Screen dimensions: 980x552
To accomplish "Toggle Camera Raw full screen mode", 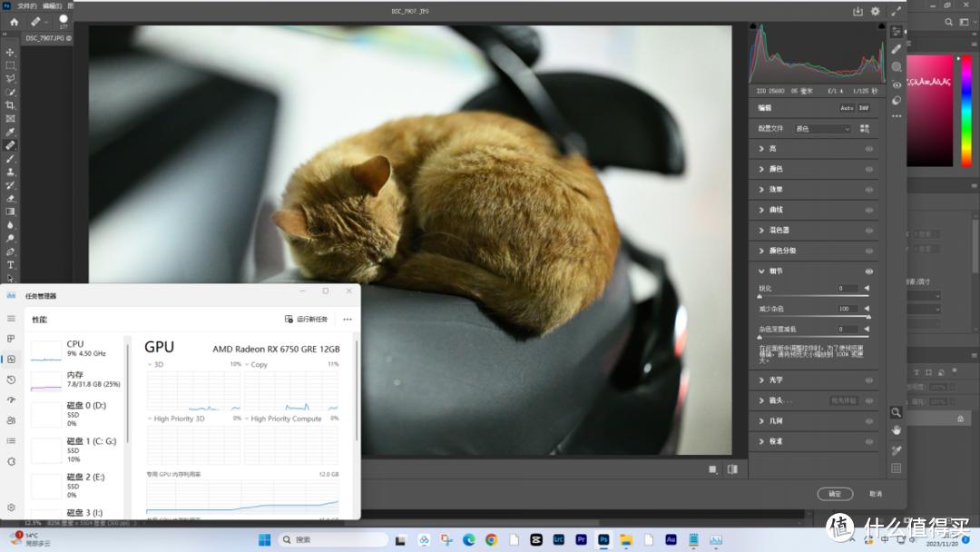I will click(897, 11).
